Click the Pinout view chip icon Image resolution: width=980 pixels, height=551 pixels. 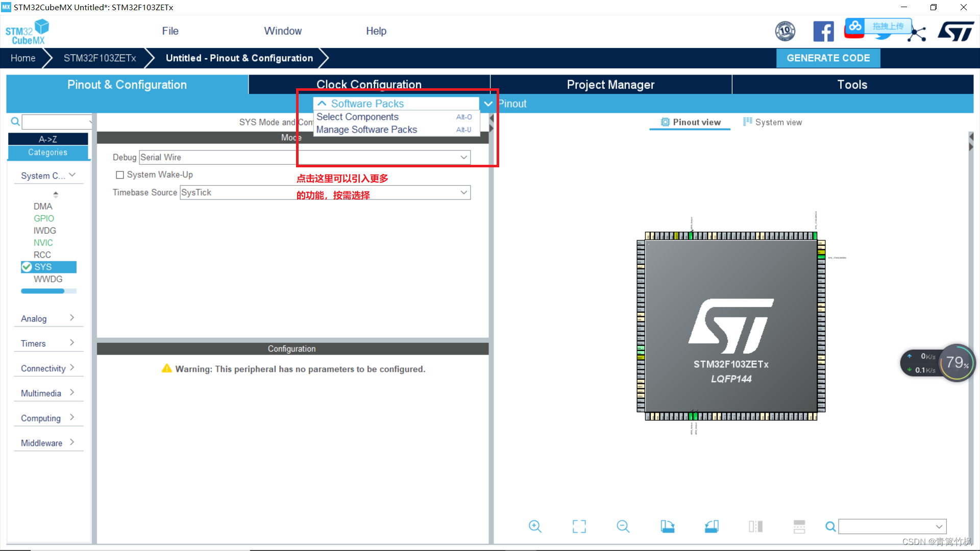point(665,122)
